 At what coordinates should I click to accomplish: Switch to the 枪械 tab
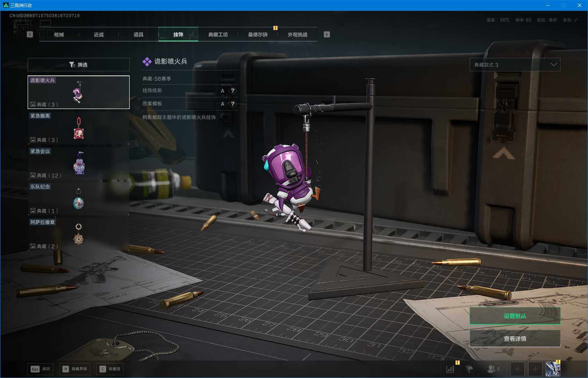(x=59, y=35)
